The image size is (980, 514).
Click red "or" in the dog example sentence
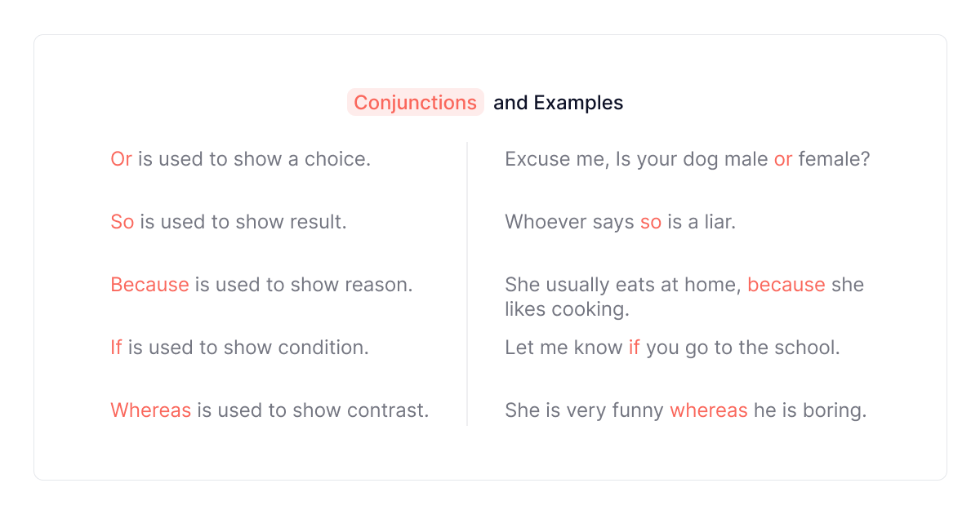click(x=783, y=159)
